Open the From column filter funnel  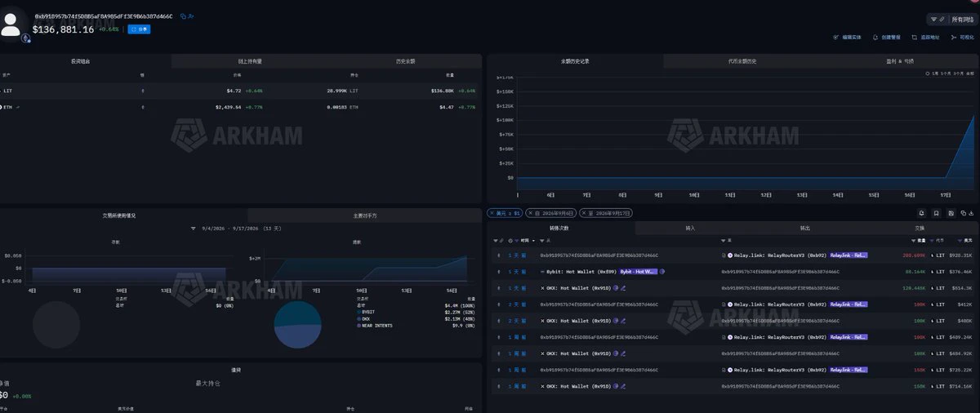[x=541, y=241]
